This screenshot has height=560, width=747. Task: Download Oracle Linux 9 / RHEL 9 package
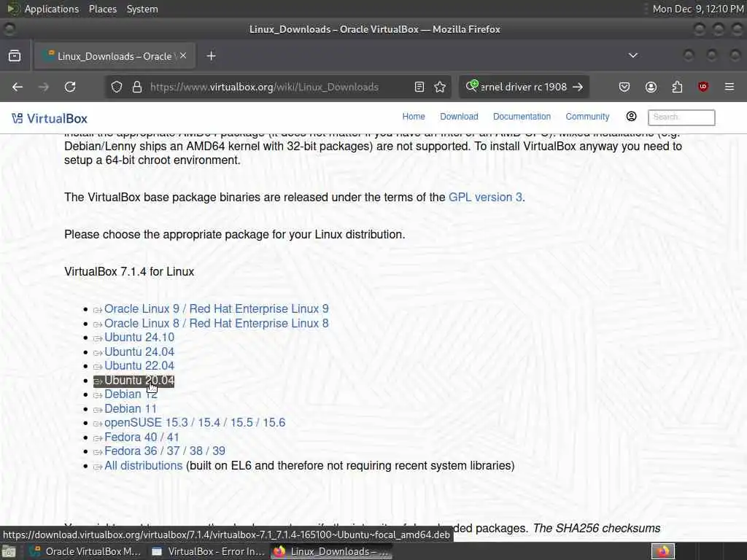pos(216,309)
